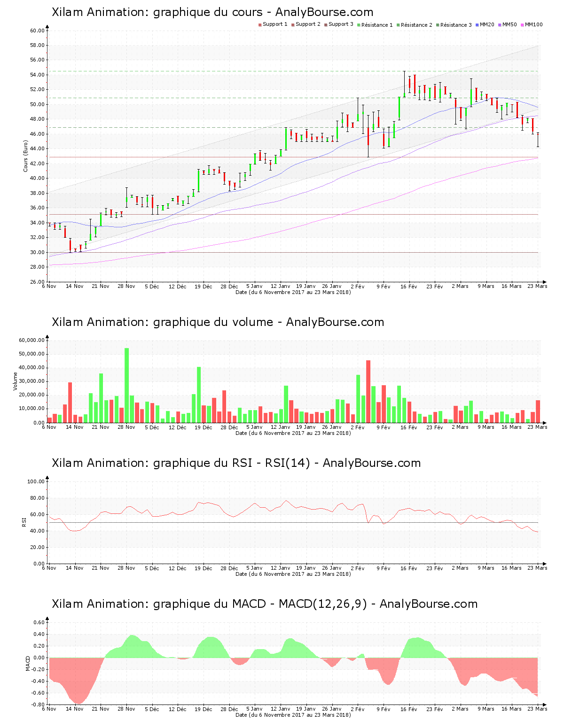This screenshot has height=728, width=564.
Task: Select the 'Résistance 3' legend label
Action: tap(456, 25)
